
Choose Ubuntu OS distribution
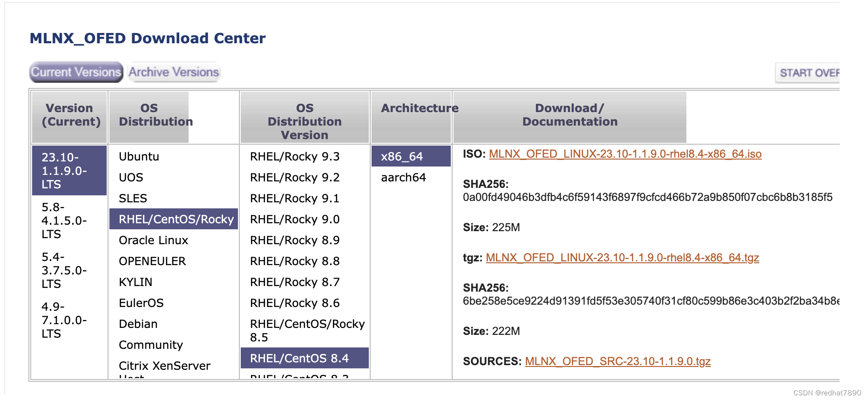174,156
